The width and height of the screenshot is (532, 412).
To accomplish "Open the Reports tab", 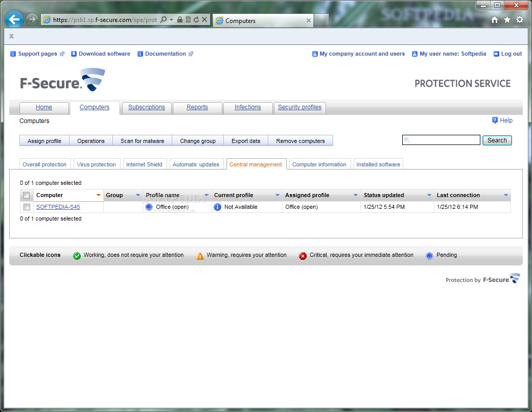I will point(197,107).
